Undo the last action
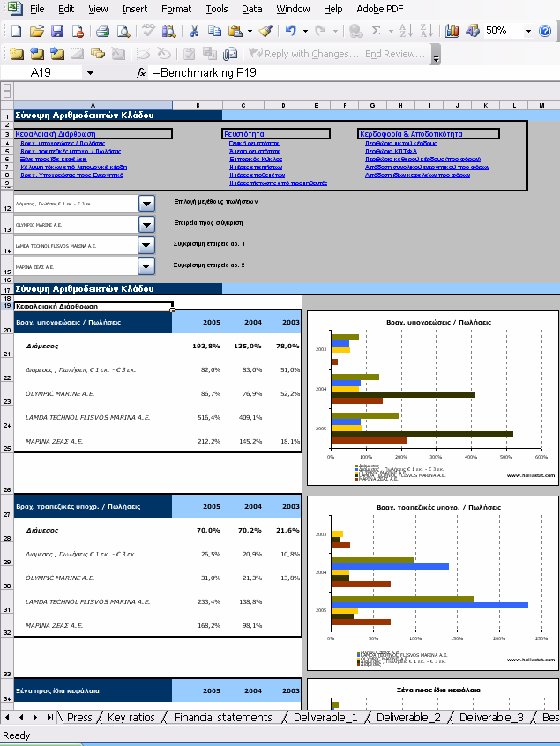Image resolution: width=560 pixels, height=746 pixels. (291, 31)
